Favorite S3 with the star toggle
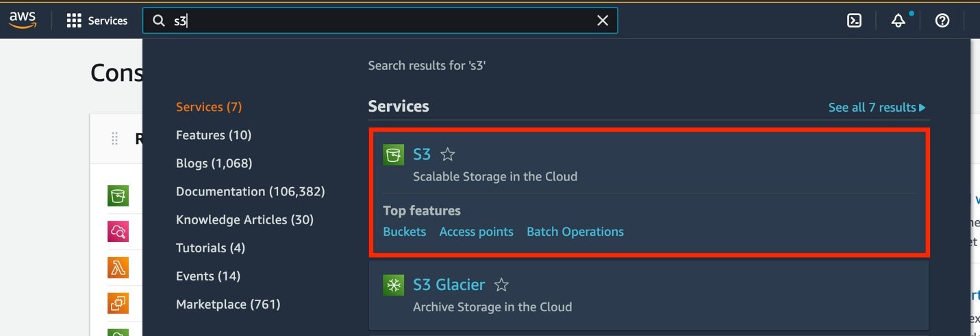Viewport: 980px width, 336px height. pyautogui.click(x=448, y=155)
